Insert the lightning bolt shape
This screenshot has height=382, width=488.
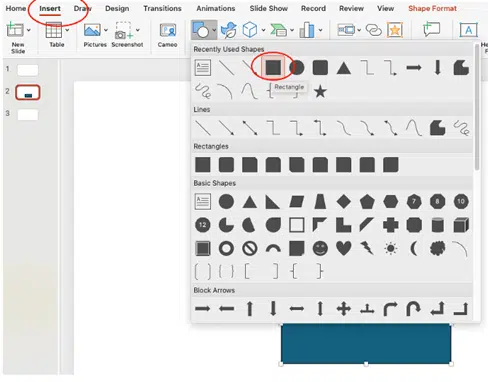(367, 248)
